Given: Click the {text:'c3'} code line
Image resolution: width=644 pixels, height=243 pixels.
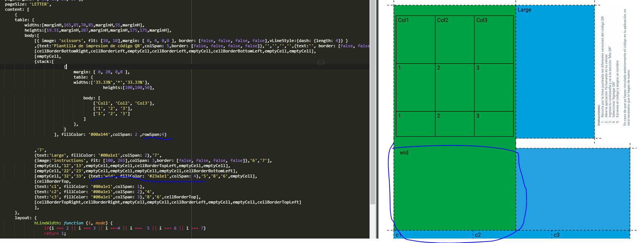Looking at the screenshot, I should click(x=117, y=197).
